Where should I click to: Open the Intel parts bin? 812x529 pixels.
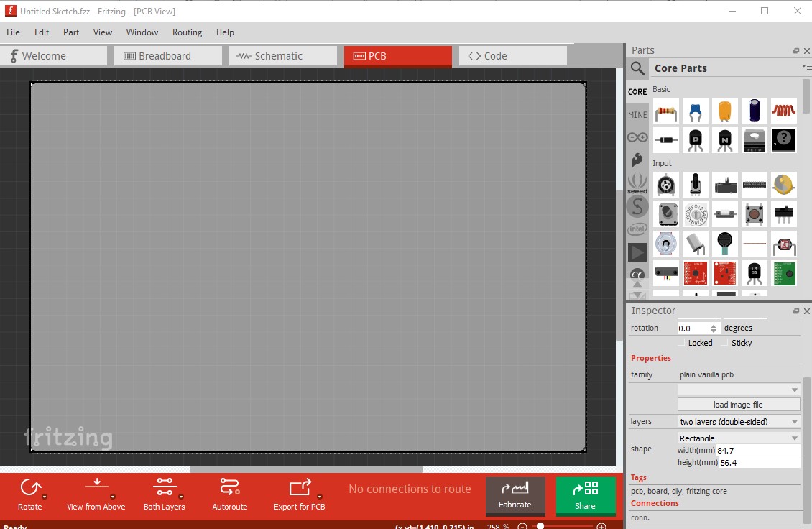[637, 229]
